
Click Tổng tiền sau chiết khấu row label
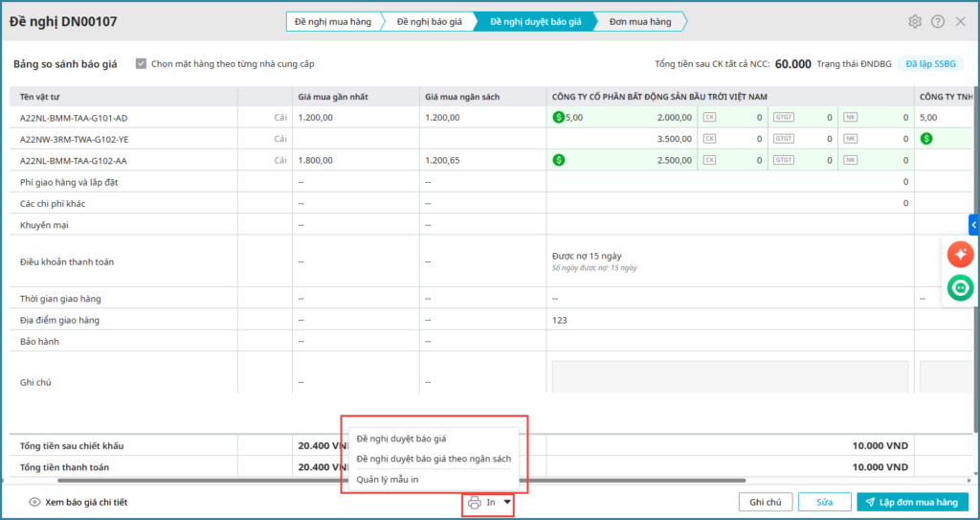(72, 445)
